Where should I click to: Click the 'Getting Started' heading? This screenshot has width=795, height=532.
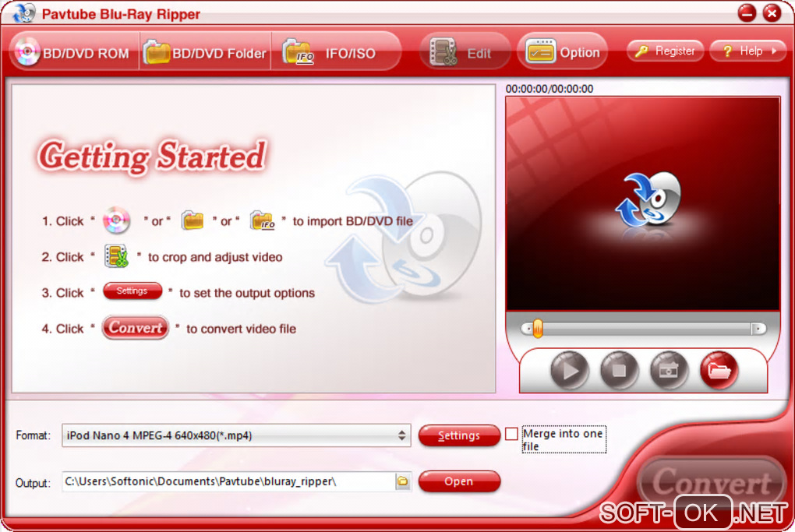coord(152,157)
